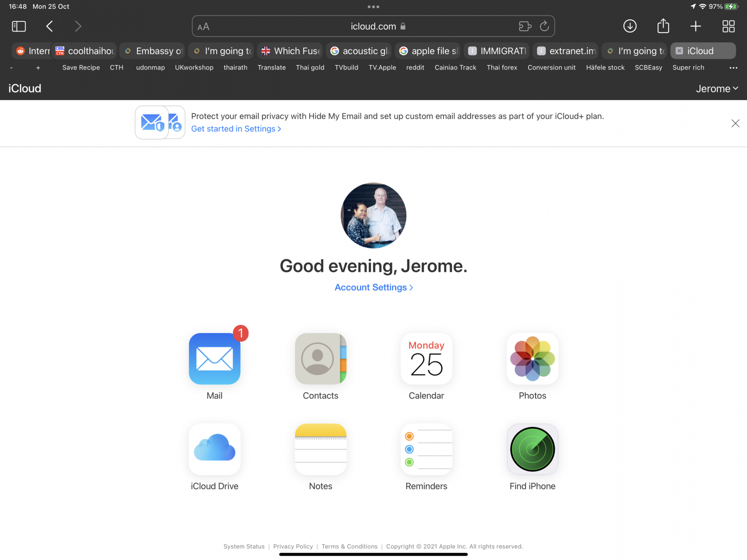Open the thairath bookmark
The height and width of the screenshot is (560, 747).
[235, 68]
